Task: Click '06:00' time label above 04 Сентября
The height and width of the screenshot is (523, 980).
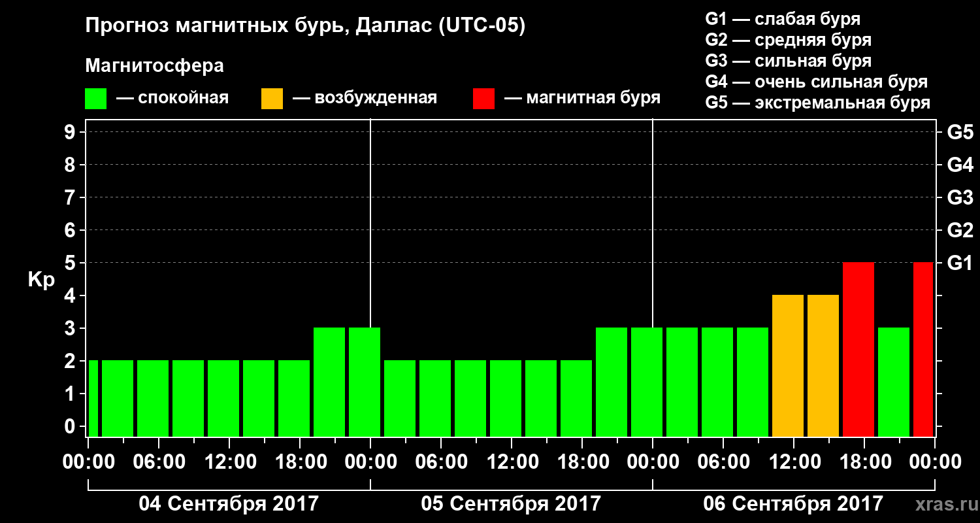Action: pos(159,462)
